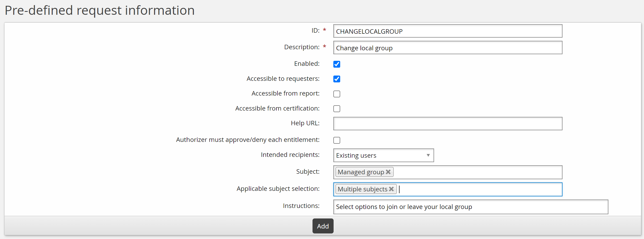The height and width of the screenshot is (239, 644).
Task: Select the Managed group tag label
Action: [x=361, y=172]
